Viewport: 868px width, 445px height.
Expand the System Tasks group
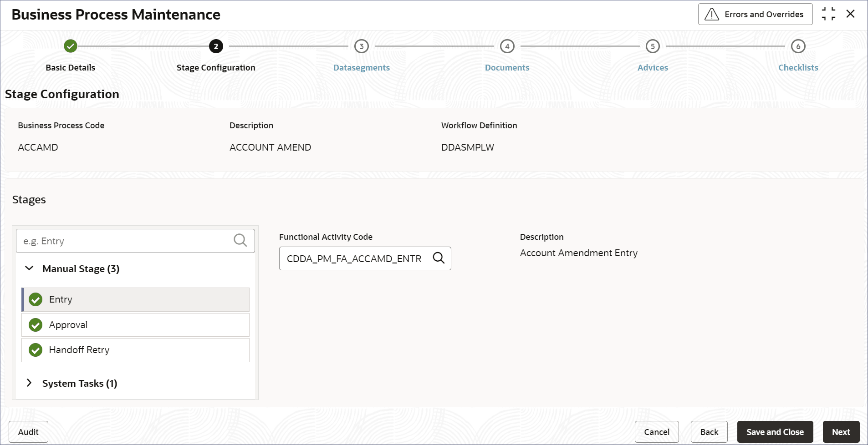click(x=29, y=383)
